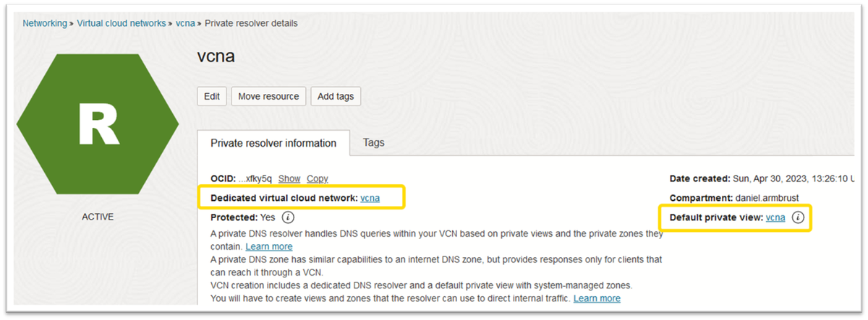868x320 pixels.
Task: Click the info icon next to Default private view
Action: [798, 217]
